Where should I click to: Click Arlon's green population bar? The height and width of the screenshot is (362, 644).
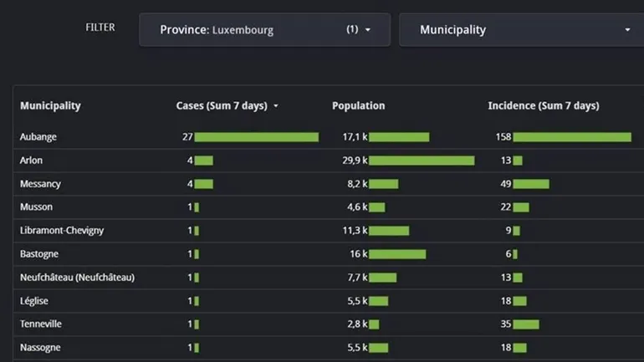coord(421,161)
